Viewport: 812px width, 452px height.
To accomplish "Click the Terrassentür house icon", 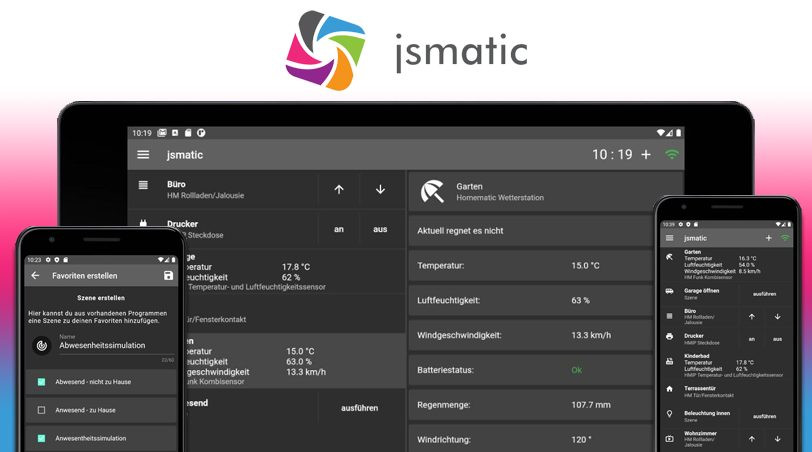I will [x=670, y=388].
